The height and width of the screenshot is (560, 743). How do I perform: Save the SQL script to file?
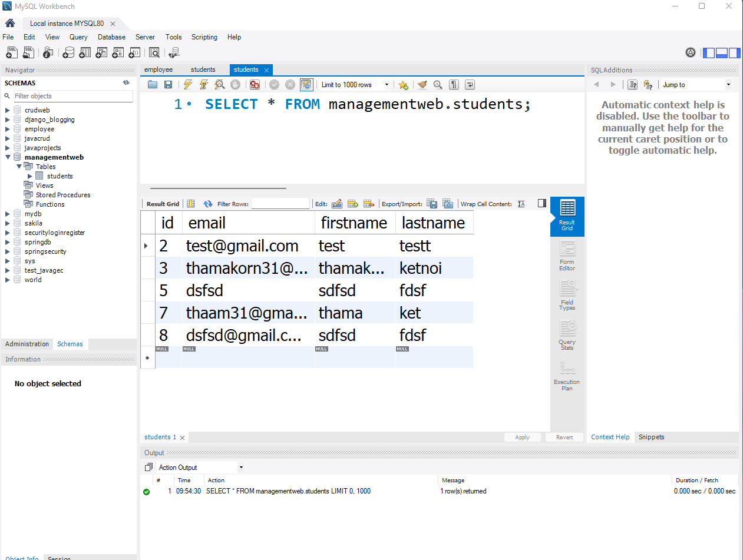pos(168,85)
